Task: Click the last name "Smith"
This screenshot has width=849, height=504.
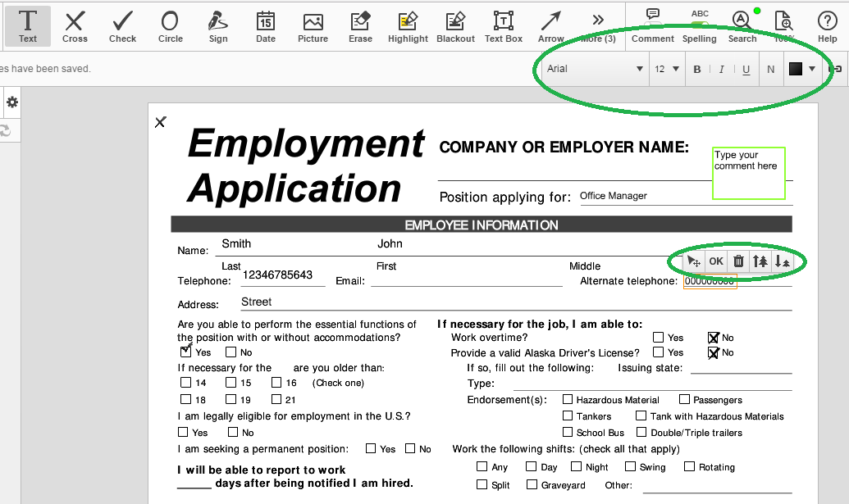Action: pyautogui.click(x=236, y=244)
